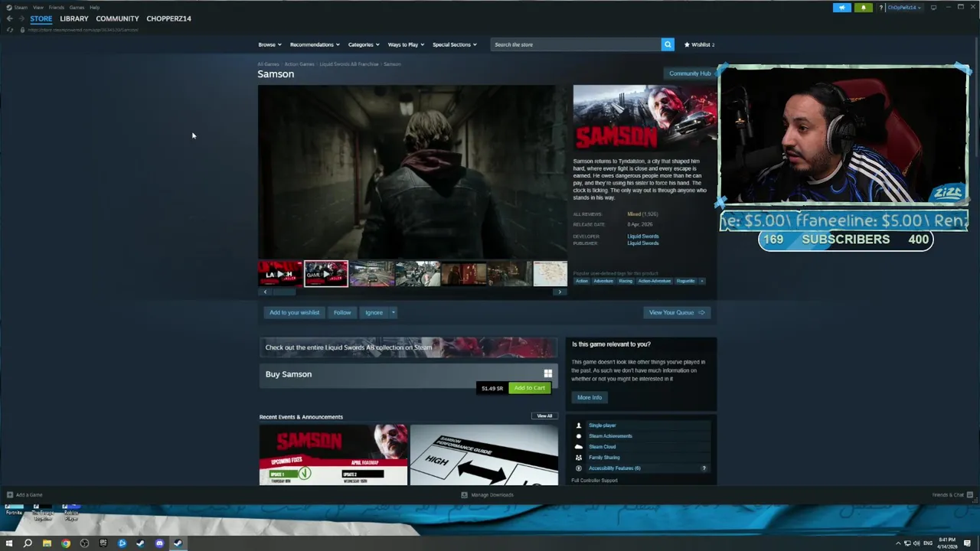This screenshot has height=551, width=980.
Task: Open Manage Downloads icon
Action: pyautogui.click(x=464, y=495)
